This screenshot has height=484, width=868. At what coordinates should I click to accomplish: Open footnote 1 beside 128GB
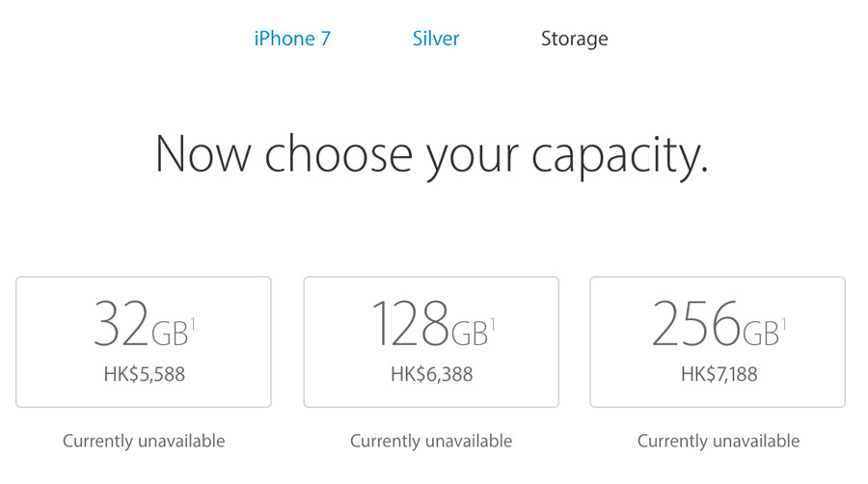492,322
